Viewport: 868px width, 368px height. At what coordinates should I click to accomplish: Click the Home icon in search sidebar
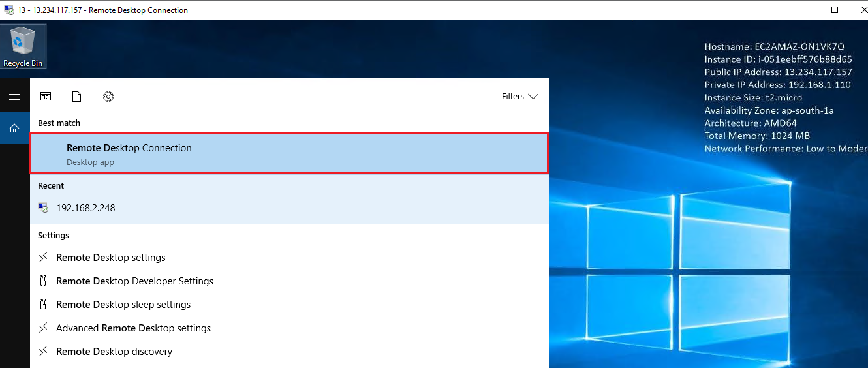click(x=14, y=129)
